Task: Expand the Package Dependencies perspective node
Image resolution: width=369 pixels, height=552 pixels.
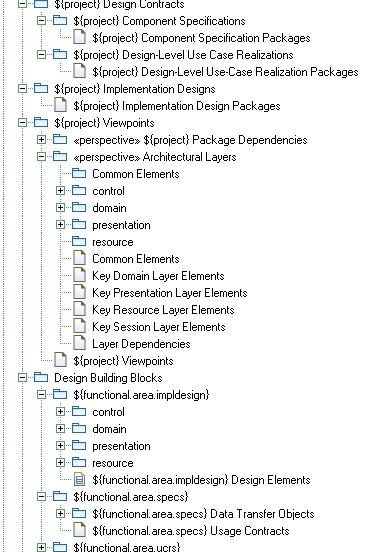Action: (x=42, y=140)
